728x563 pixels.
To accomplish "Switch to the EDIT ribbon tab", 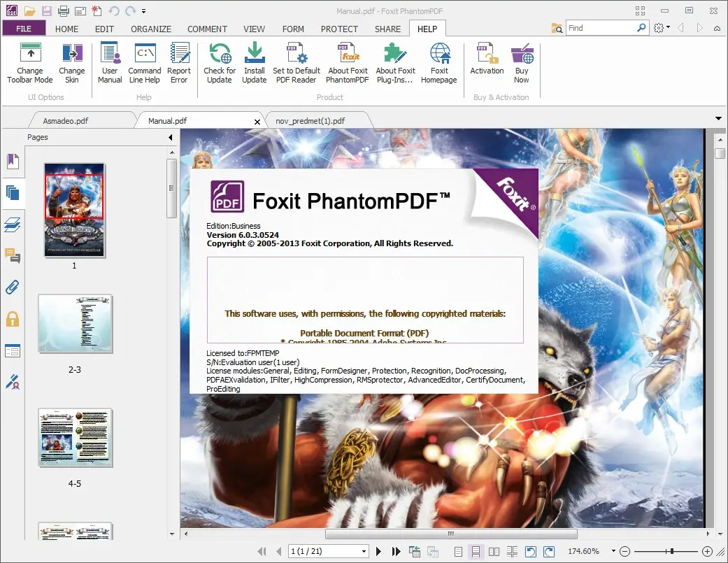I will [x=104, y=29].
